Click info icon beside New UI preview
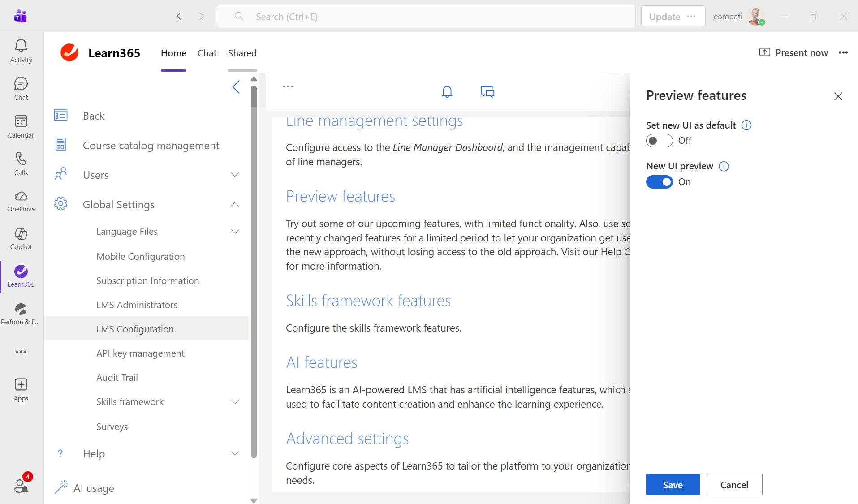The width and height of the screenshot is (858, 504). point(724,166)
